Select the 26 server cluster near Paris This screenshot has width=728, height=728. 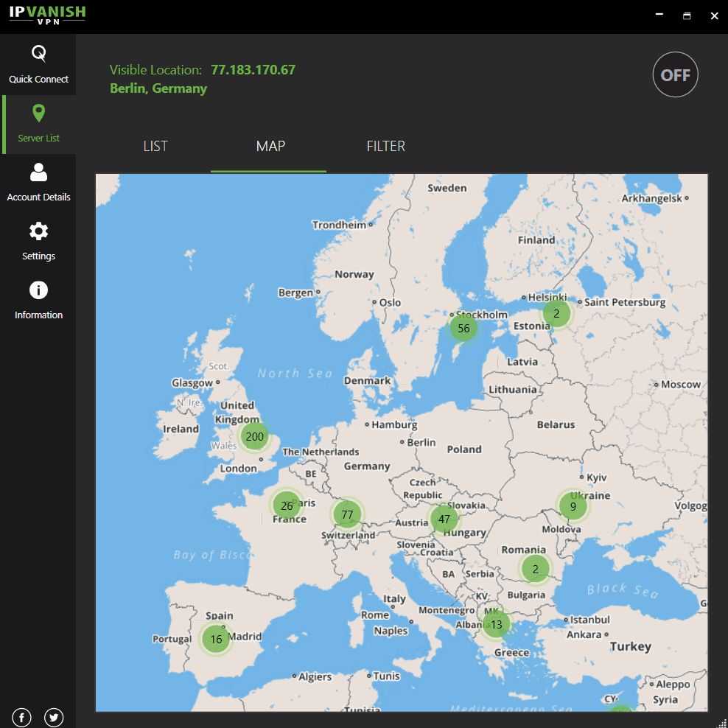[287, 505]
